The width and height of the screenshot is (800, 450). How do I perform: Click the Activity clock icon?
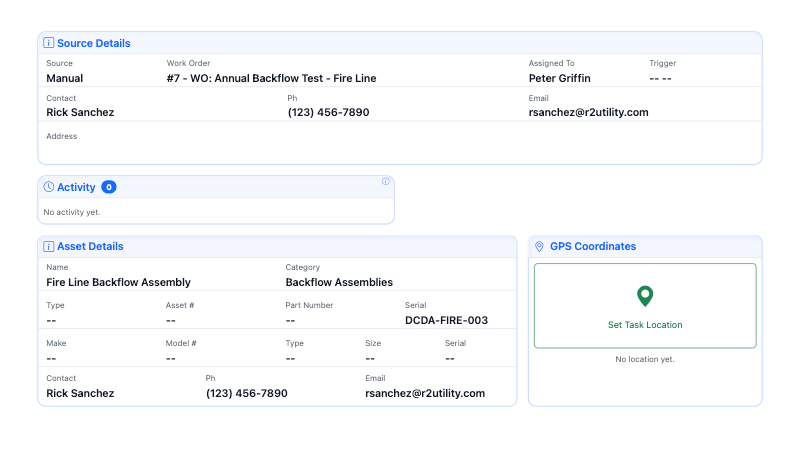[x=49, y=187]
